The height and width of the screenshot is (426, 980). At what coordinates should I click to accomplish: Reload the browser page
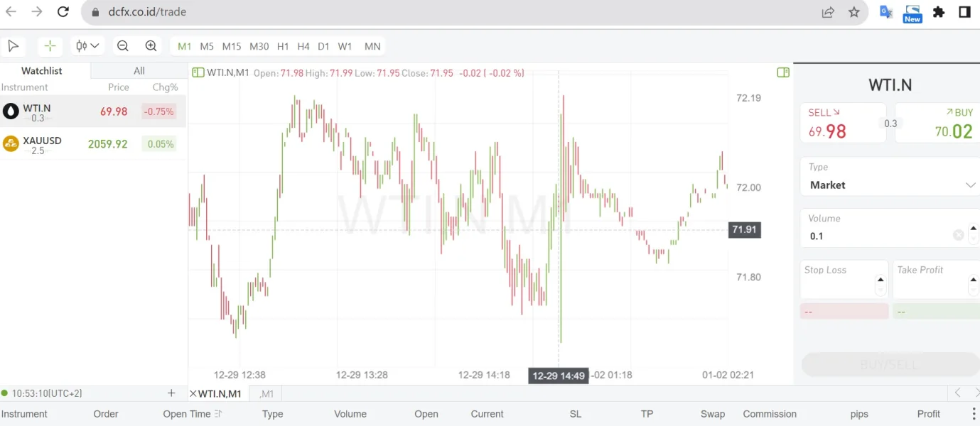(63, 12)
